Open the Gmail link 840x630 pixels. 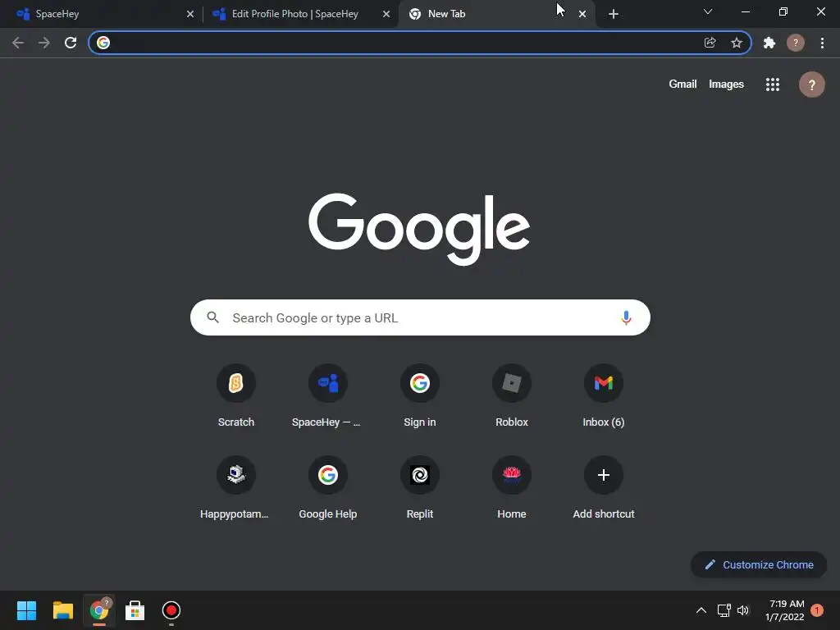pos(682,84)
